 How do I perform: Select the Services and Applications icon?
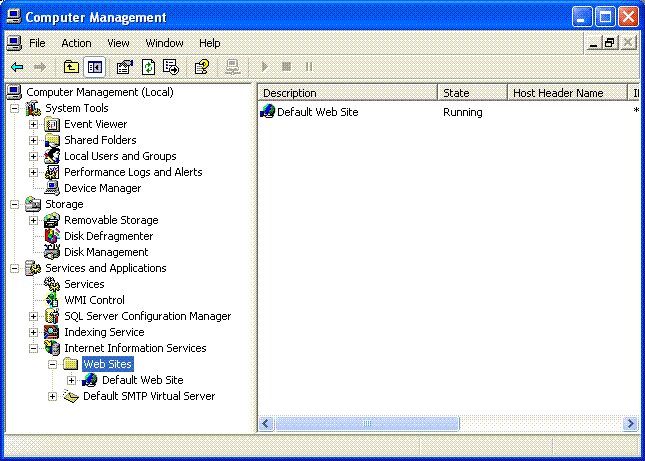(33, 268)
